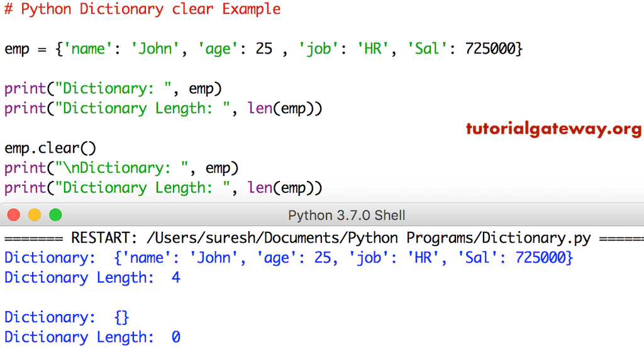This screenshot has height=348, width=644.
Task: Click the emp dictionary assignment line
Action: tap(264, 49)
